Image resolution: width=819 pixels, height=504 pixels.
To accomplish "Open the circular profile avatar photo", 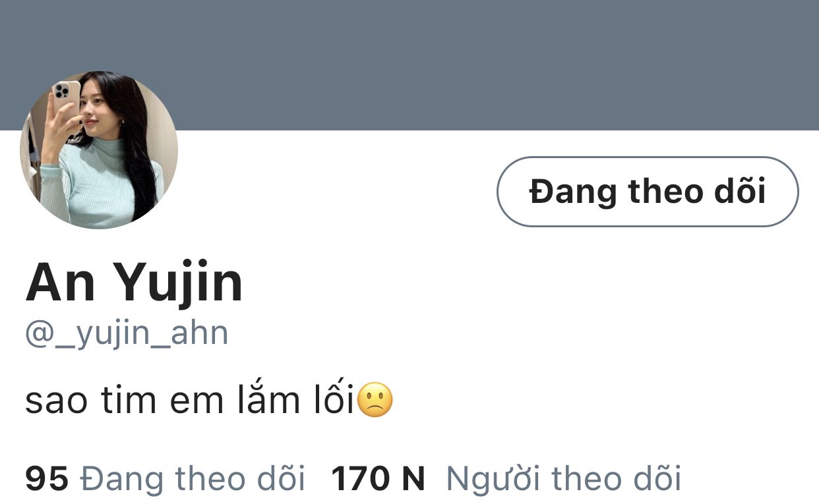I will tap(99, 150).
